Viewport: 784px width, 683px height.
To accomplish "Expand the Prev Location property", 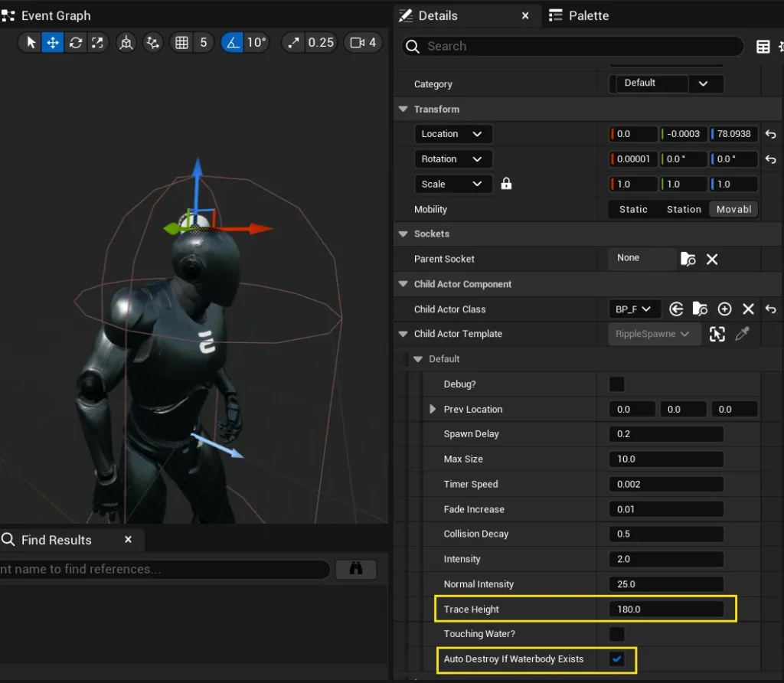I will click(x=433, y=410).
